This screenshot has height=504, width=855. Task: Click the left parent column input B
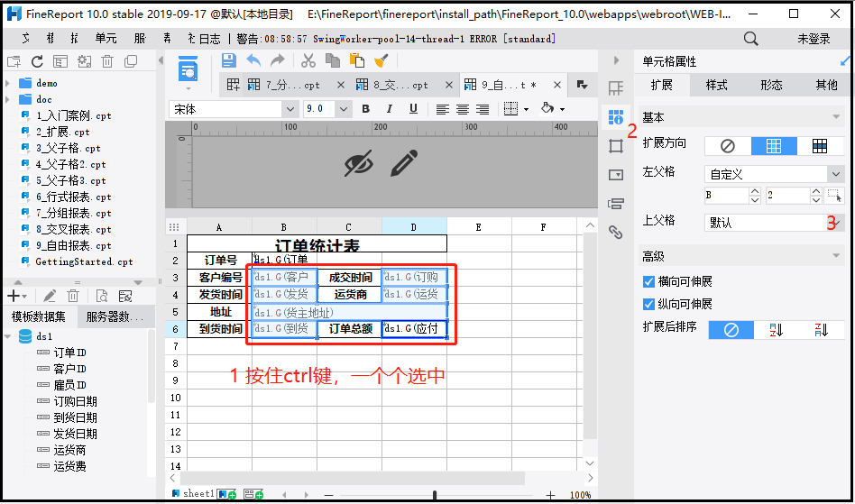coord(726,195)
